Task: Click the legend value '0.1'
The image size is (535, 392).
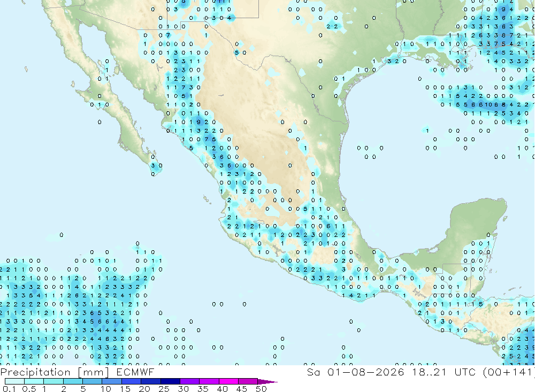Action: click(x=9, y=389)
